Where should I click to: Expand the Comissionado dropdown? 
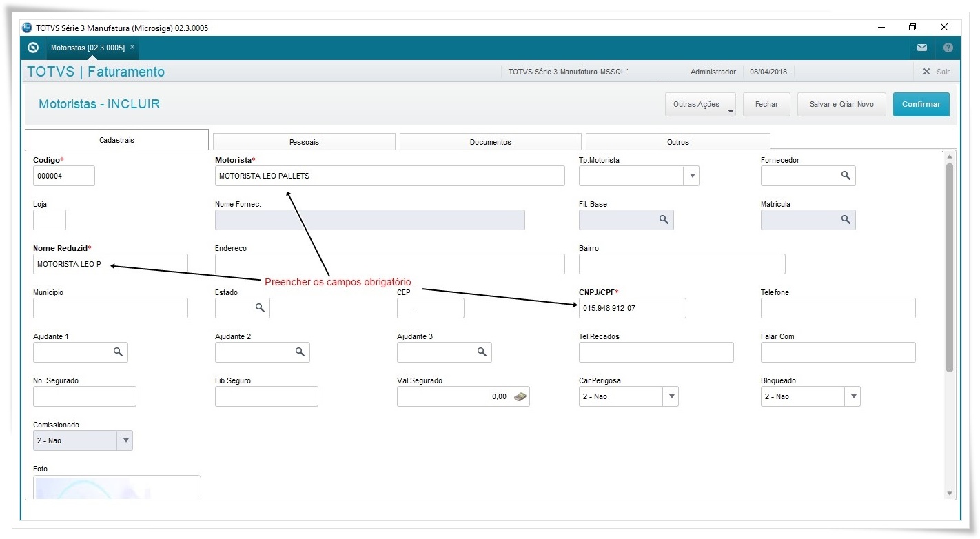click(x=125, y=440)
